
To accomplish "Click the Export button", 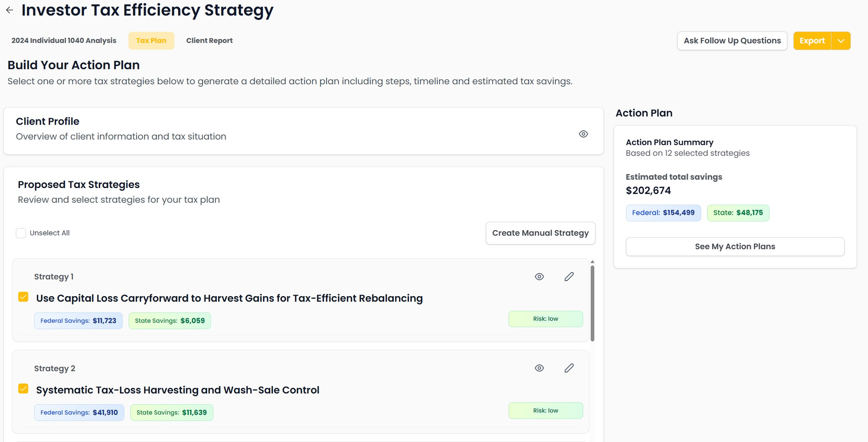I will [812, 41].
